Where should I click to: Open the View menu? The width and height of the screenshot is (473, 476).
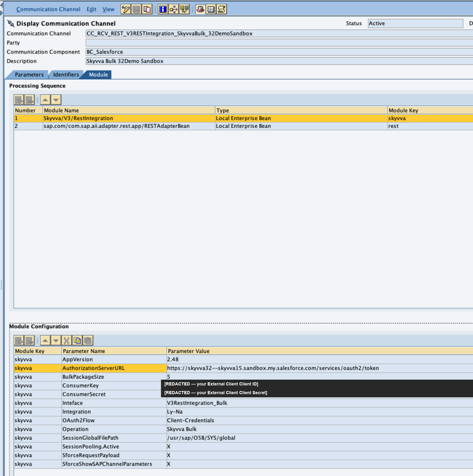[108, 9]
